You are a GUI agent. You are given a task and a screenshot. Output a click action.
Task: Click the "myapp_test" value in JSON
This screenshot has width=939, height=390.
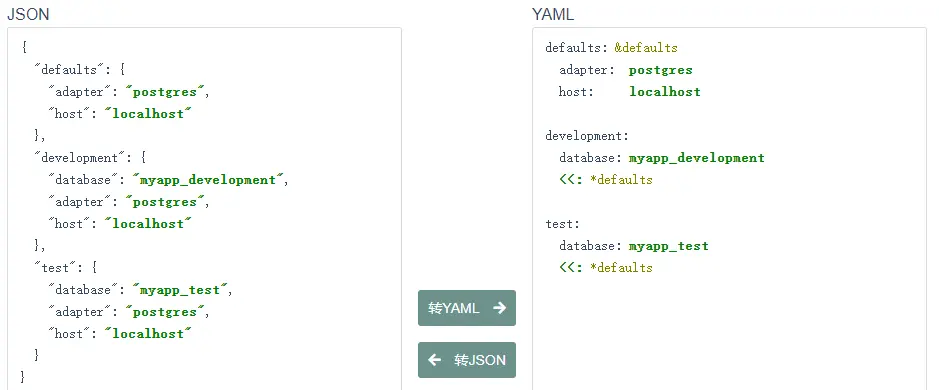point(179,290)
